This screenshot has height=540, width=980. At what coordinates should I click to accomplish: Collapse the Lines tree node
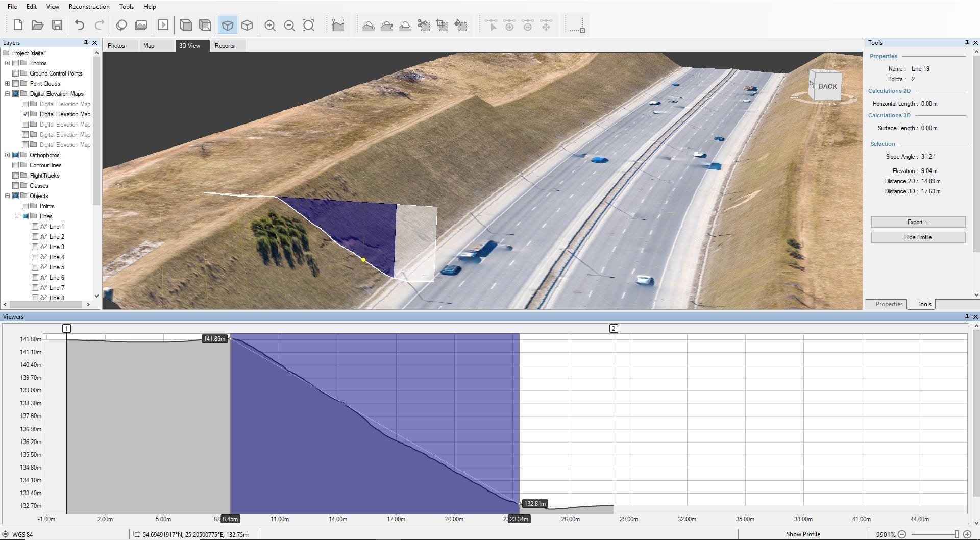click(x=17, y=216)
